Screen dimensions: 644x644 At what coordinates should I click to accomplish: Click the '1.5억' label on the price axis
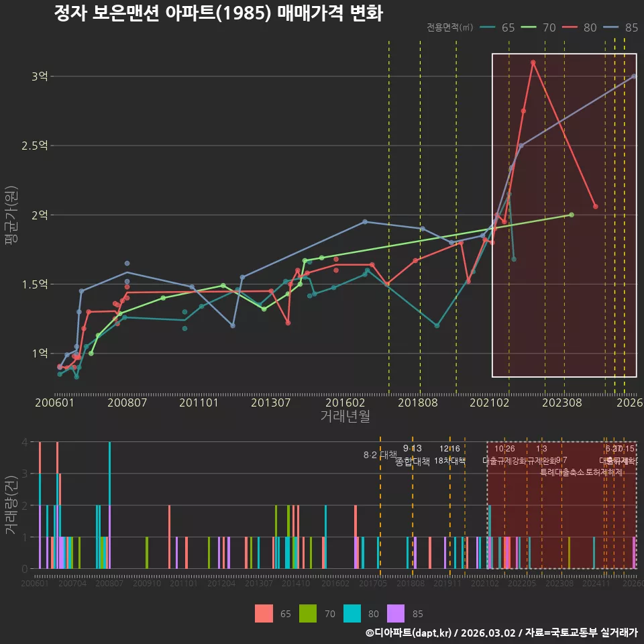[x=35, y=284]
